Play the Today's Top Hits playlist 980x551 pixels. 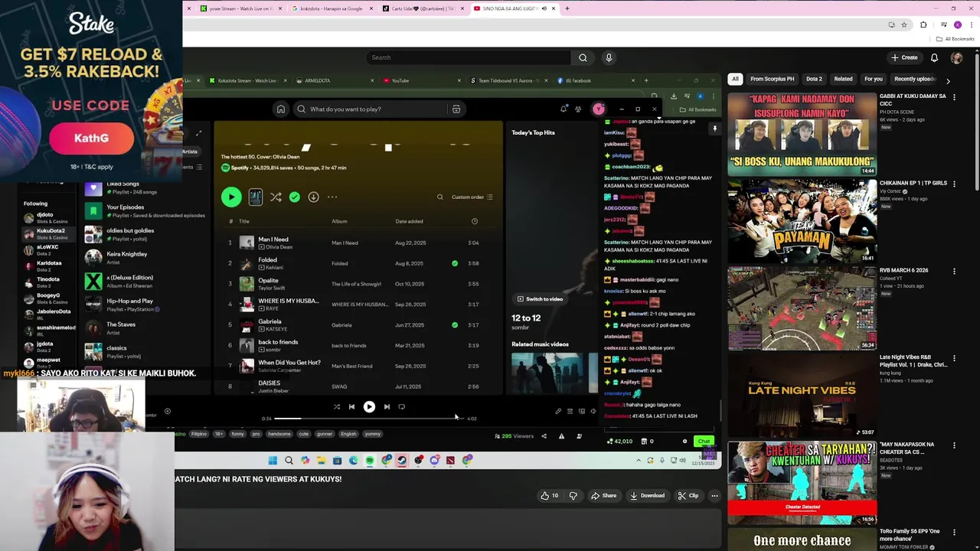[230, 197]
